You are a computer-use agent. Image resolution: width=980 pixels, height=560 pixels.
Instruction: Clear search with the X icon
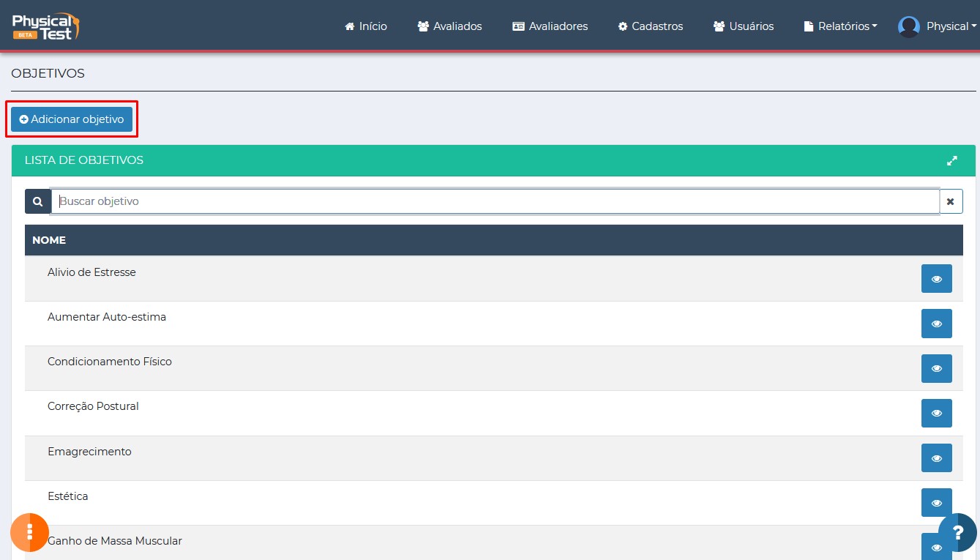[x=951, y=201]
